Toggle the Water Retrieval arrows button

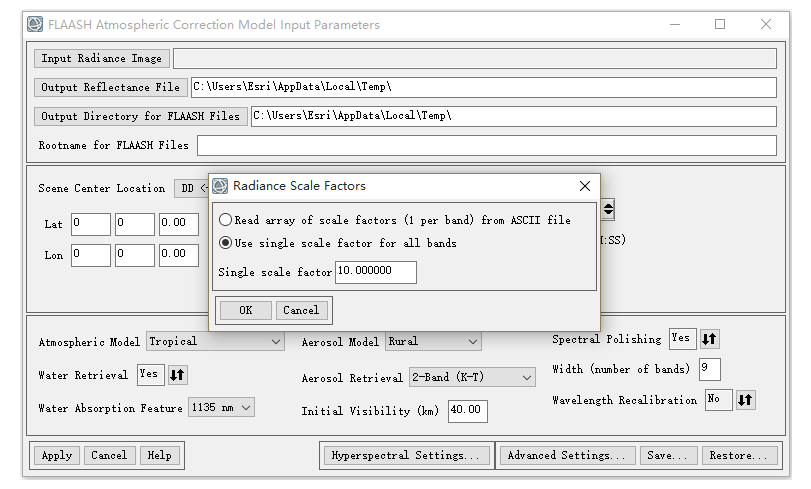(x=177, y=375)
